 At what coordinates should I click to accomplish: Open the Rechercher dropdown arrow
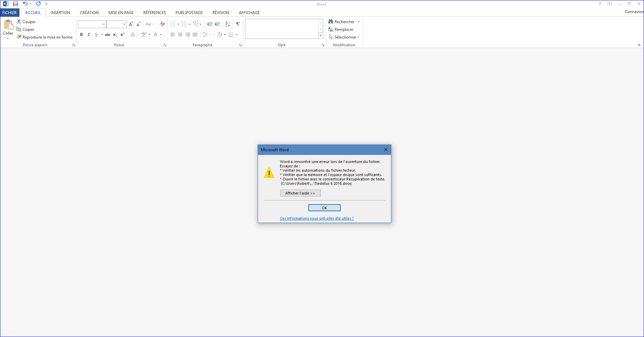[358, 22]
